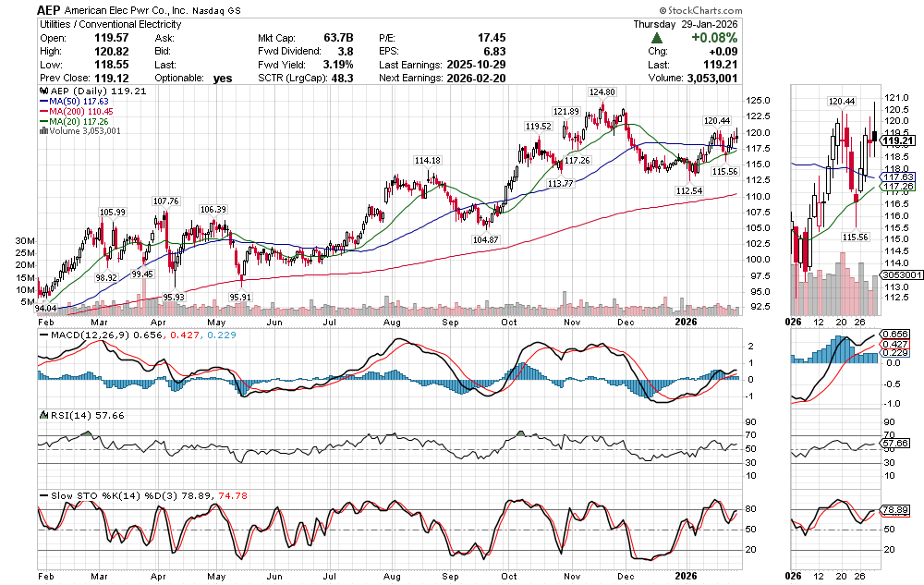
Task: Click the Volume 3,053,001 legend entry
Action: [83, 131]
